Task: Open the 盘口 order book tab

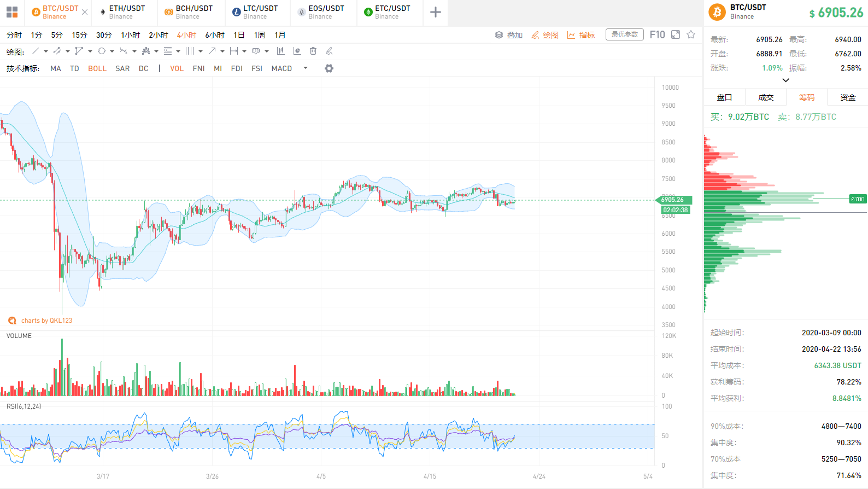Action: [x=725, y=97]
